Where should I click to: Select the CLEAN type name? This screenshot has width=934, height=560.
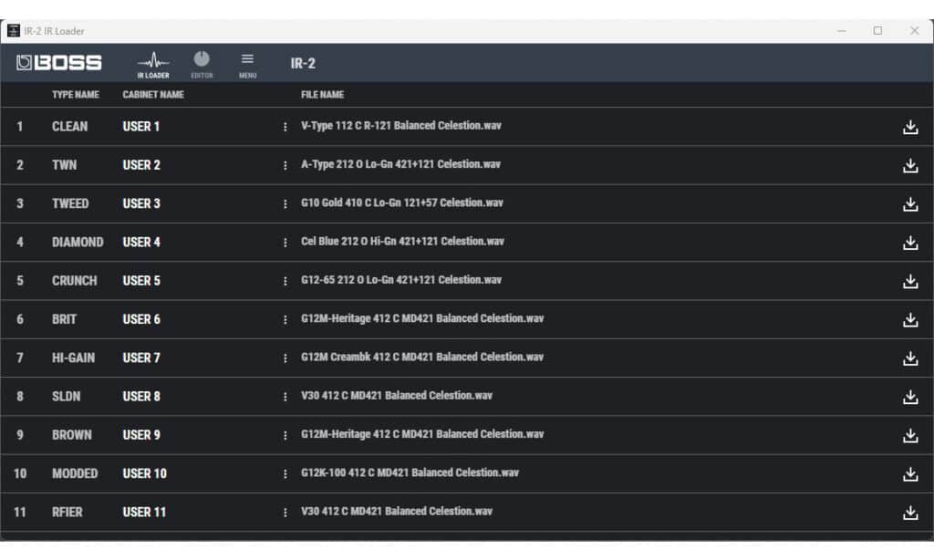(69, 126)
